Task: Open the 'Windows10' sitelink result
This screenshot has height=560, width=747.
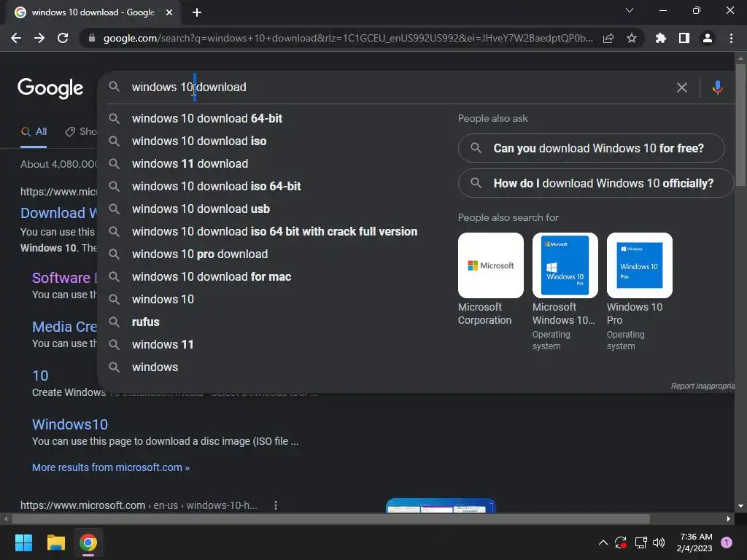Action: (70, 424)
